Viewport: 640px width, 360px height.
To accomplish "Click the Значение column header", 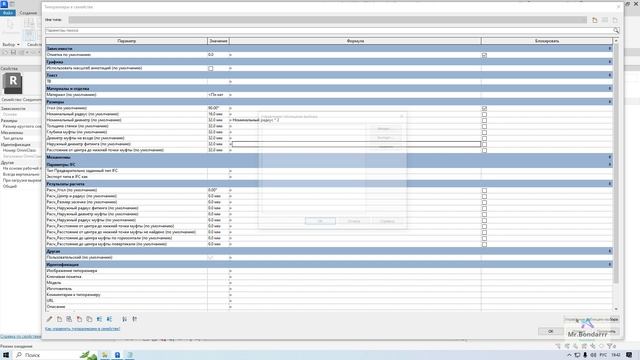I will [x=218, y=41].
